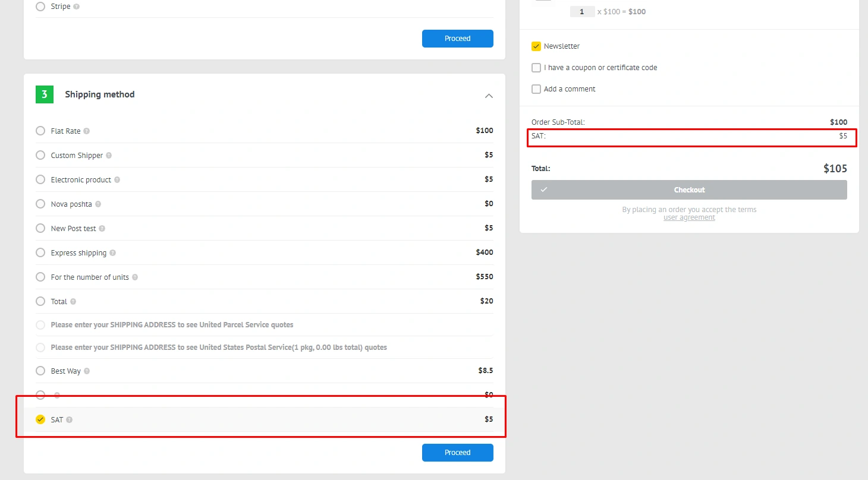Image resolution: width=868 pixels, height=480 pixels.
Task: Tick the Add a comment checkbox
Action: click(x=536, y=89)
